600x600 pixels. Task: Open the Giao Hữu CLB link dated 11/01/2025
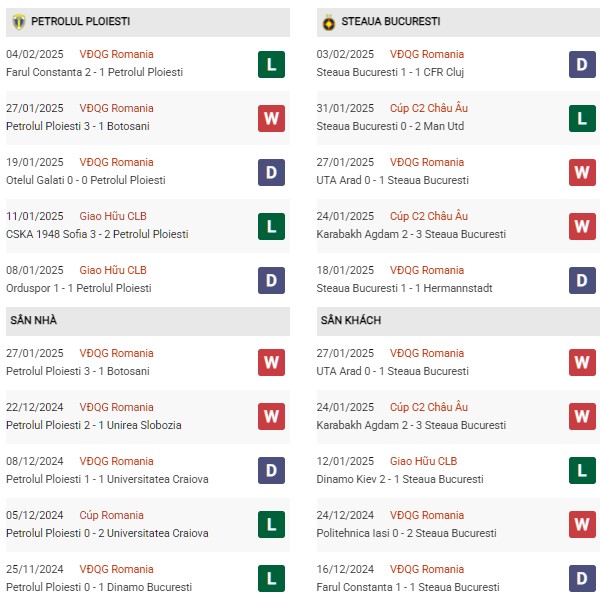[113, 216]
